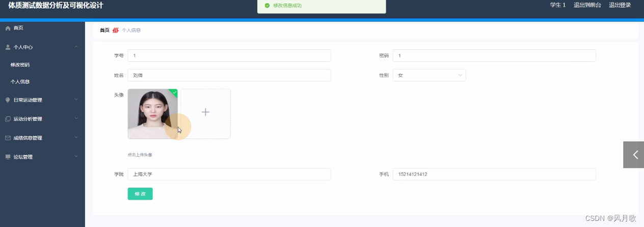Click the green 修改 submit button
The height and width of the screenshot is (227, 644).
coord(140,194)
